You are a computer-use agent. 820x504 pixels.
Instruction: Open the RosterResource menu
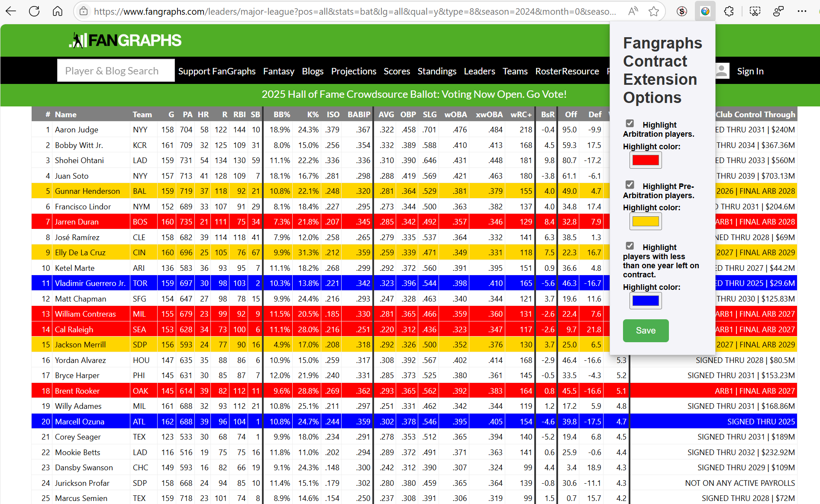coord(567,71)
